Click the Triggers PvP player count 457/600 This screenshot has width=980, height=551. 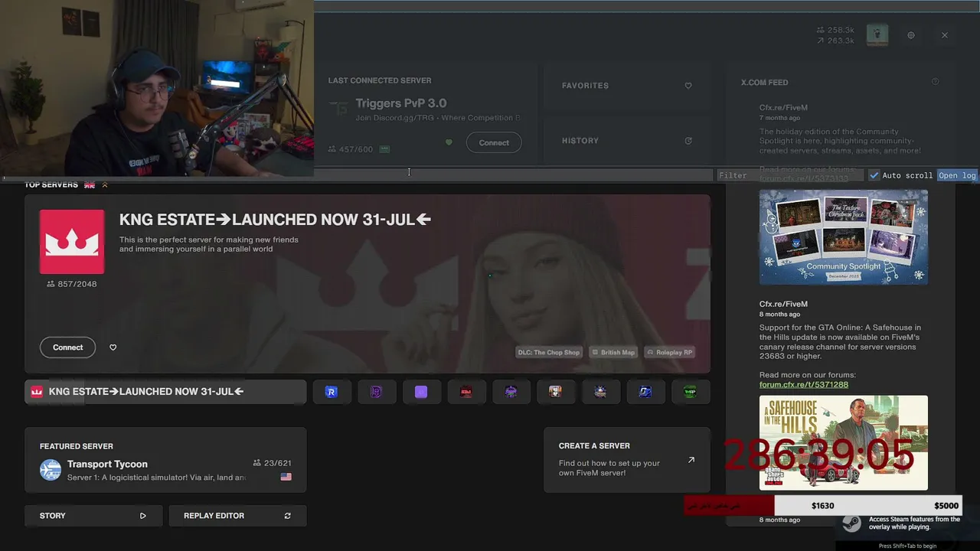[351, 149]
